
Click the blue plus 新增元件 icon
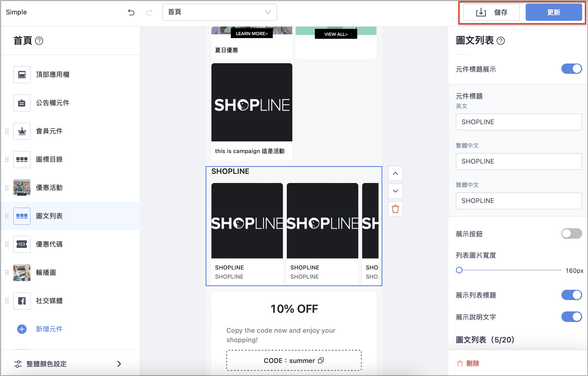[22, 329]
